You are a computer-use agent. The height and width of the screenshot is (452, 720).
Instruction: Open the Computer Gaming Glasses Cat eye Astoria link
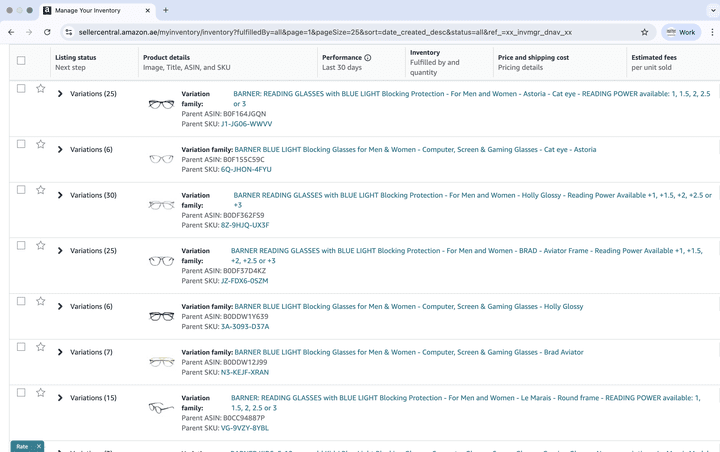[415, 149]
